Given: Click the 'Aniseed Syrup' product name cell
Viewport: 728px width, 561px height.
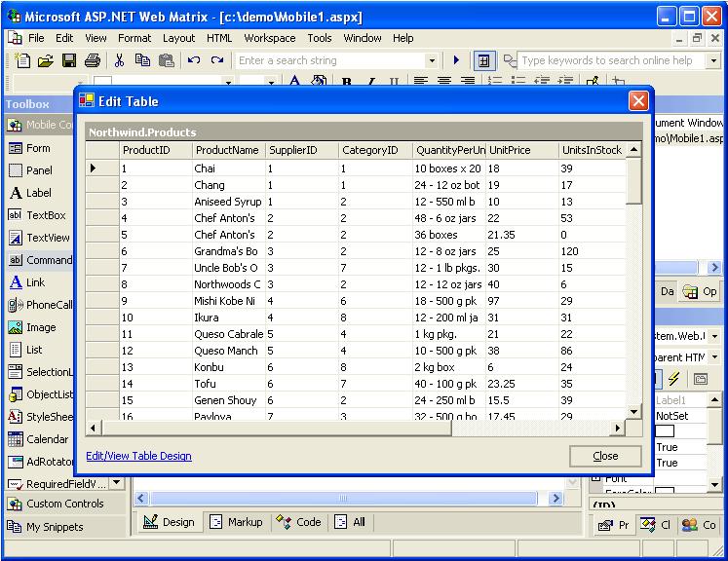Looking at the screenshot, I should click(x=228, y=202).
